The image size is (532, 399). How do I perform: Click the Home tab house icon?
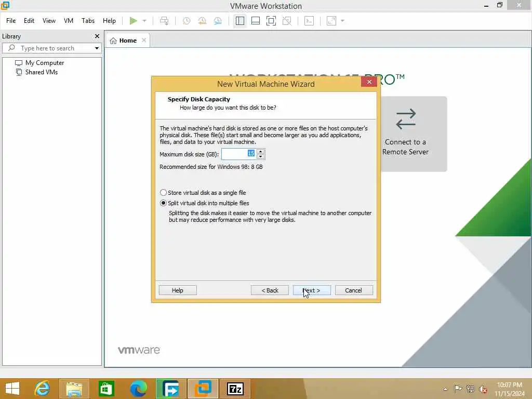pos(113,41)
